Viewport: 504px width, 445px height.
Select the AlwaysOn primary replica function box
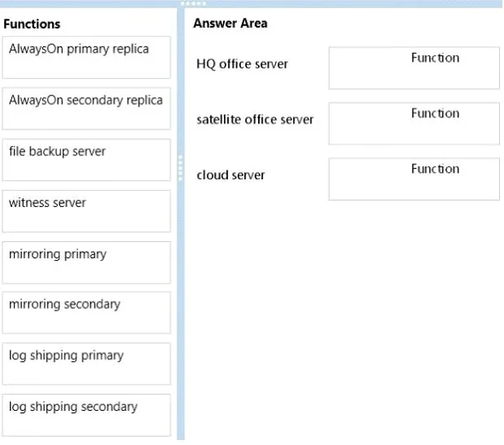tap(86, 57)
